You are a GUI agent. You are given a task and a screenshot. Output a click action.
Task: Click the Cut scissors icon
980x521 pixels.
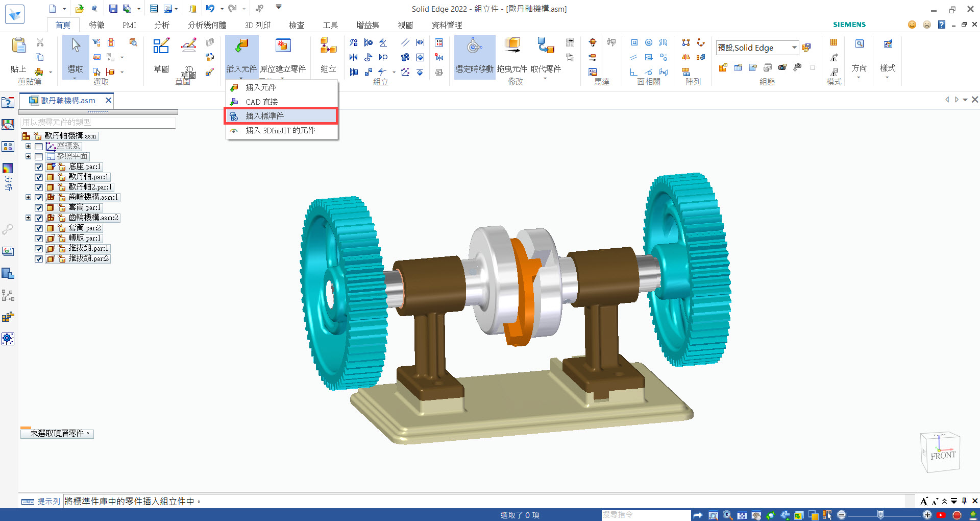40,42
